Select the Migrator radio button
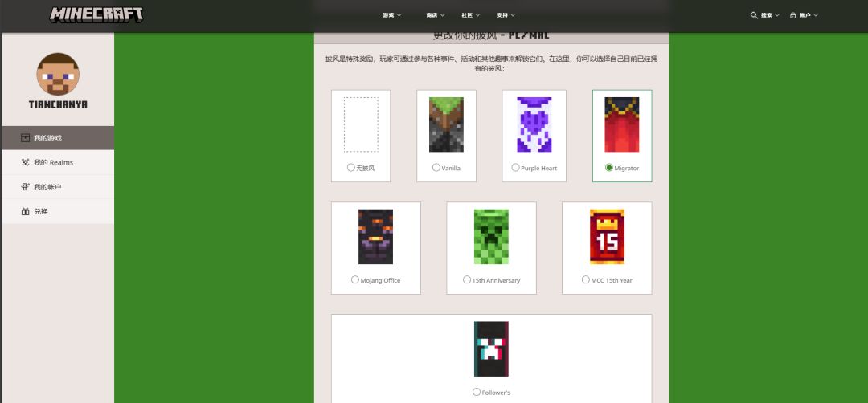 point(609,168)
